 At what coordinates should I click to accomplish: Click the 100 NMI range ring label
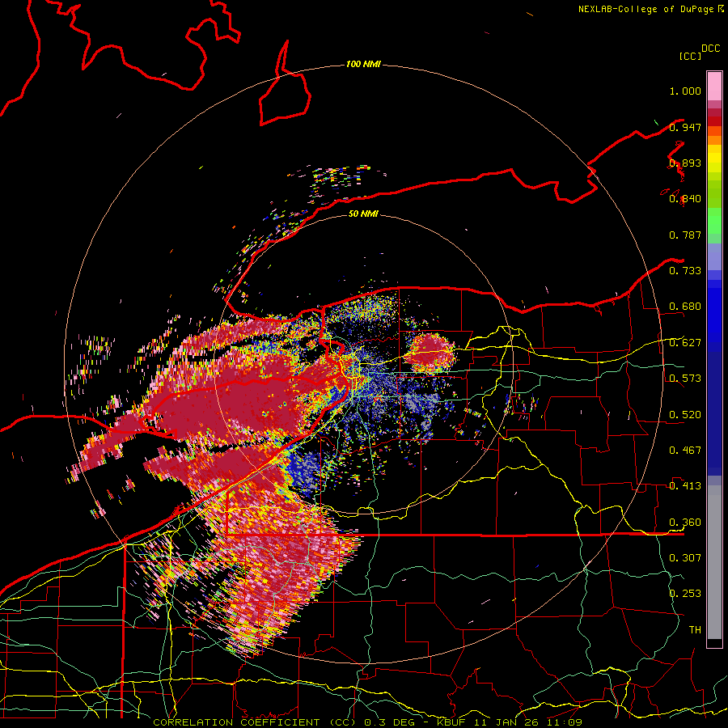pos(363,64)
